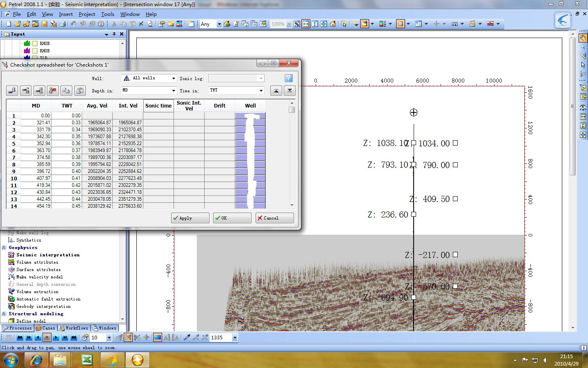
Task: Toggle the second RHOB log checkbox
Action: point(35,51)
